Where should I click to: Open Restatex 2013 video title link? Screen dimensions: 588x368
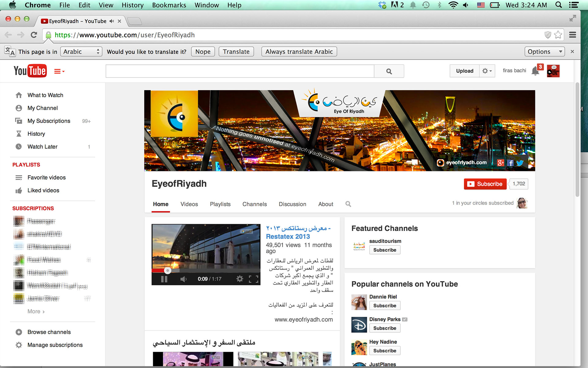point(298,232)
